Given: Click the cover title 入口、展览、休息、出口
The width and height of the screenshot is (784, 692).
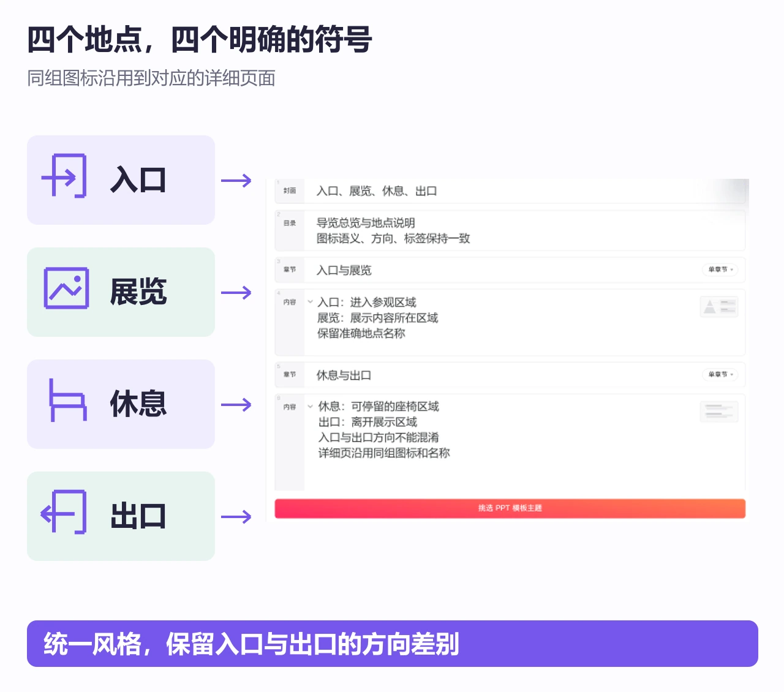Looking at the screenshot, I should 376,191.
